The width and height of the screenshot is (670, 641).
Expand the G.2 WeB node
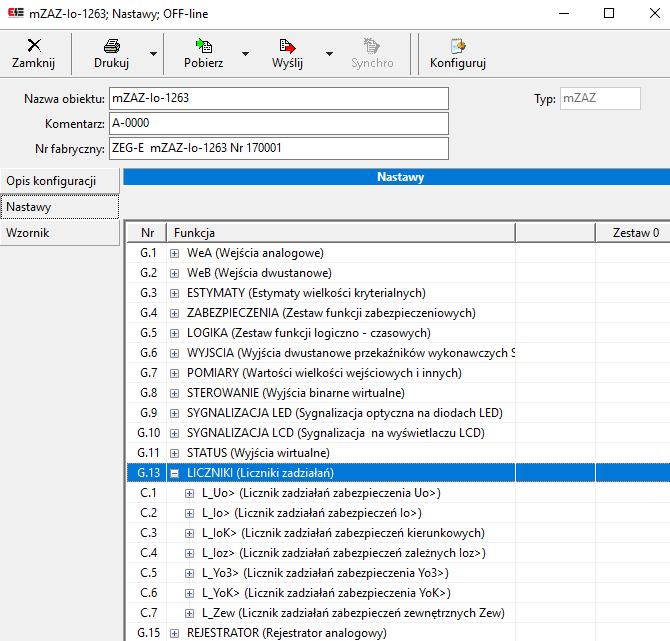point(174,273)
